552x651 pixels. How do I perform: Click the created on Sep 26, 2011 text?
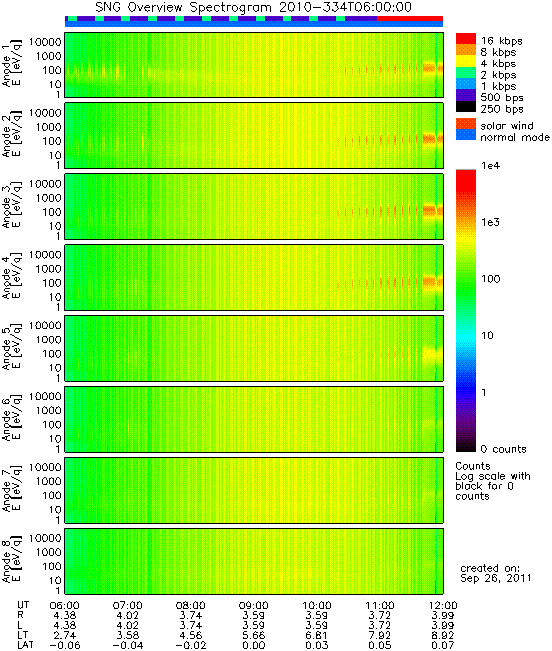pyautogui.click(x=496, y=573)
